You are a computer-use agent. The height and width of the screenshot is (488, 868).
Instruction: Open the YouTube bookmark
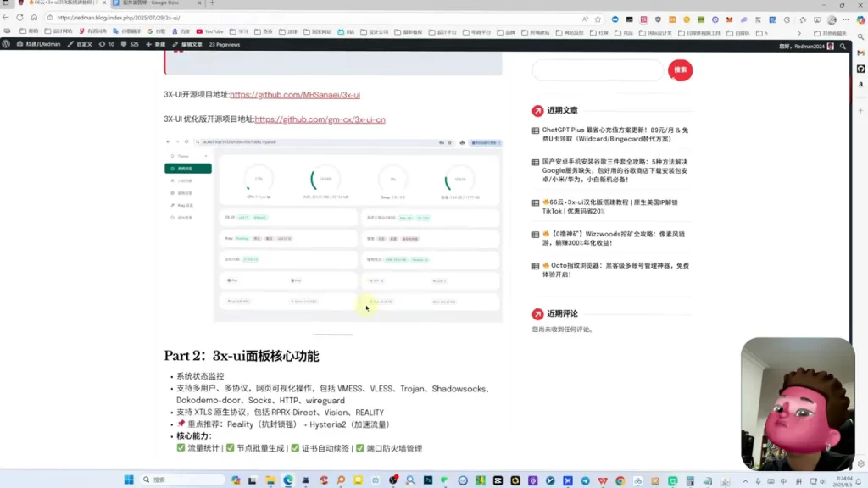[210, 32]
